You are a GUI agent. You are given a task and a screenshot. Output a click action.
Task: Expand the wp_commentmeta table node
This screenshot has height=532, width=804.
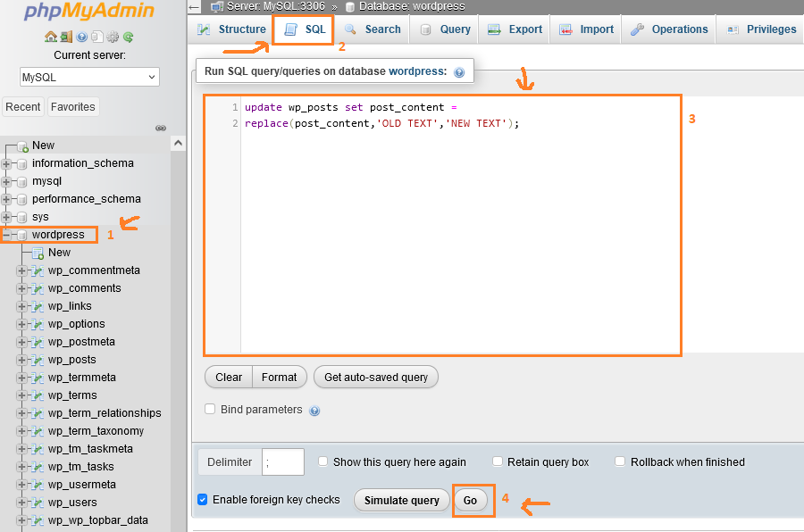pos(21,270)
